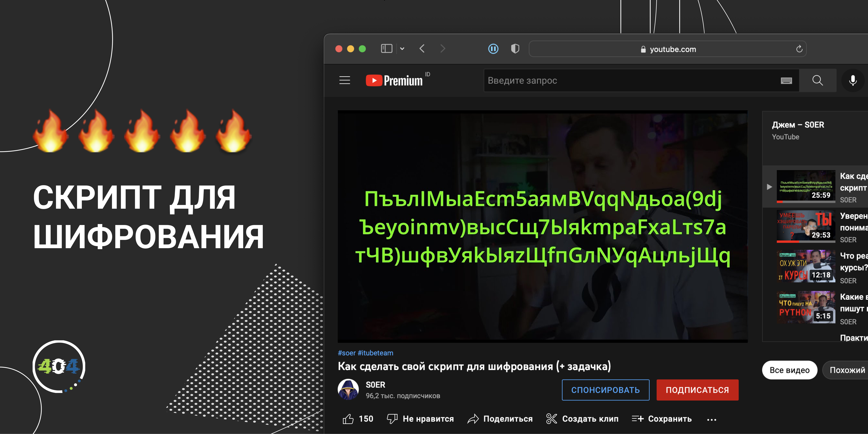
Task: Open the #itubeteam hashtag link
Action: coord(375,353)
